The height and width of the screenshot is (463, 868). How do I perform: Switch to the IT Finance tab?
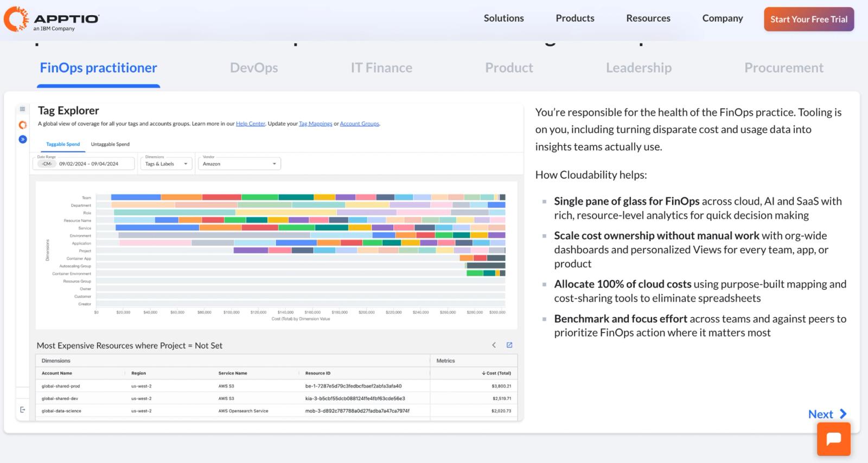pos(381,68)
